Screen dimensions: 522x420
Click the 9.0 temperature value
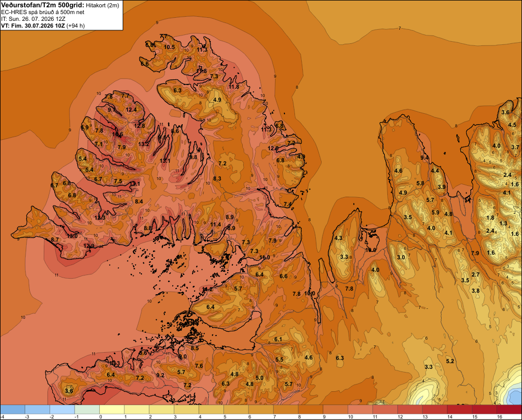point(182,356)
